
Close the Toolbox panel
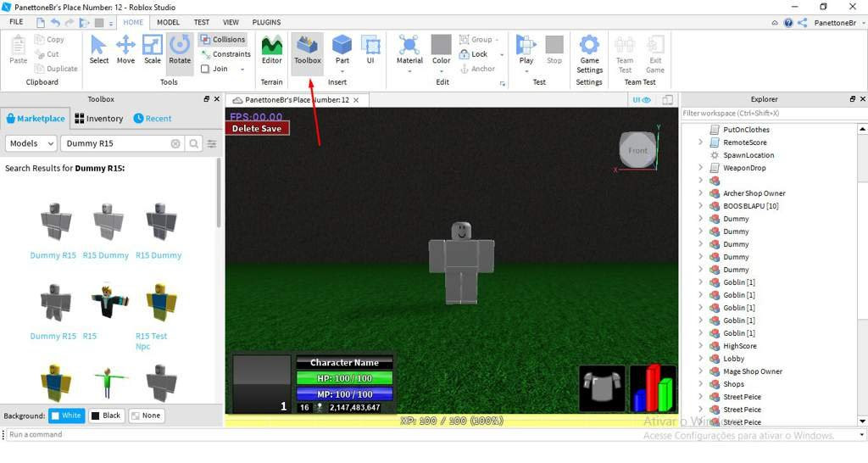(x=217, y=99)
